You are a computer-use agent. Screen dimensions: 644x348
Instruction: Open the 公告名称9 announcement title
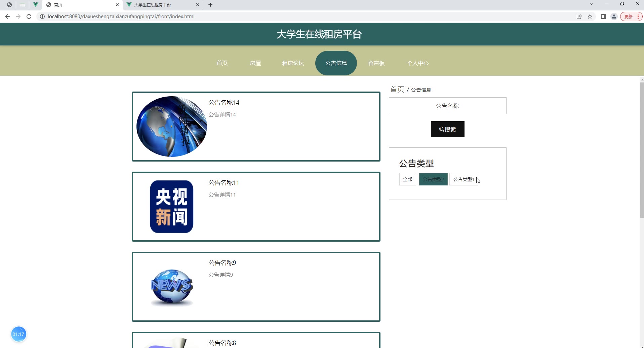tap(222, 263)
